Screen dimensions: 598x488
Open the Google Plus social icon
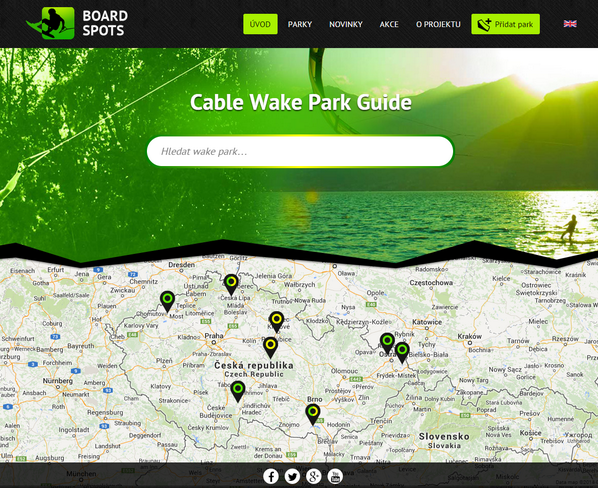[313, 476]
